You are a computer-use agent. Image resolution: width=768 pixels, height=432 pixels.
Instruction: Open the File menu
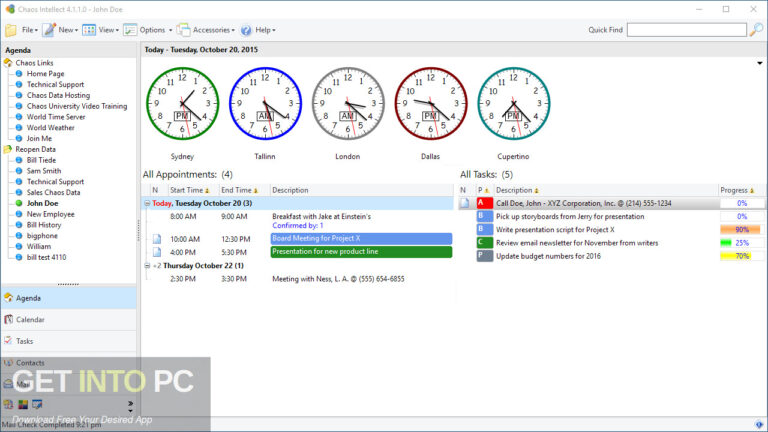pos(29,30)
